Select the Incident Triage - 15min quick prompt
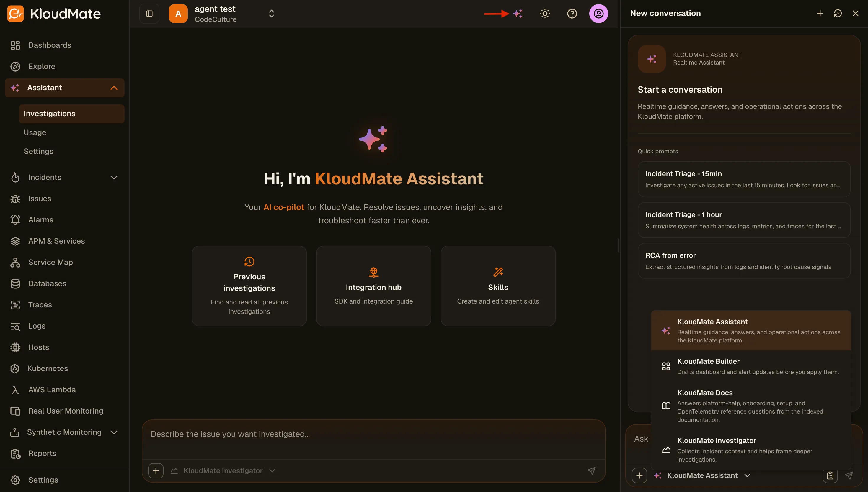The width and height of the screenshot is (868, 492). [x=744, y=179]
